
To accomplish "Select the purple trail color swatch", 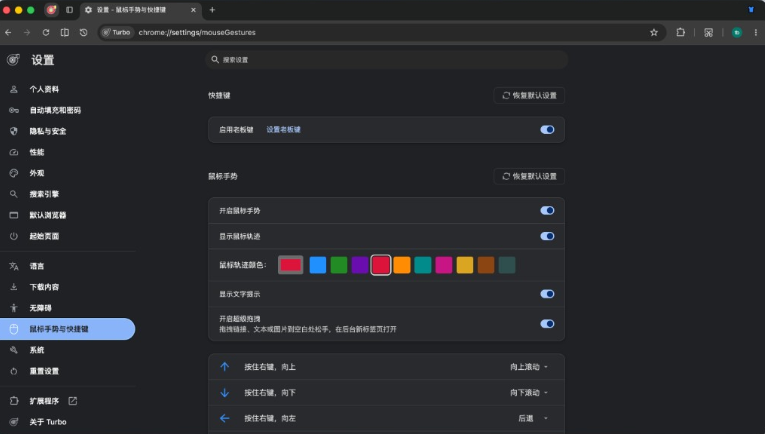I will click(x=360, y=265).
